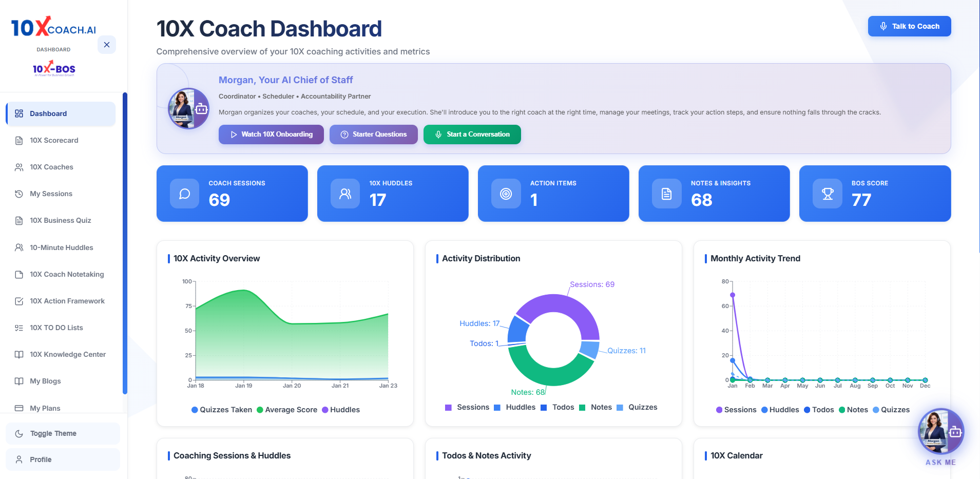Click the Coach Sessions chat bubble icon

(184, 194)
